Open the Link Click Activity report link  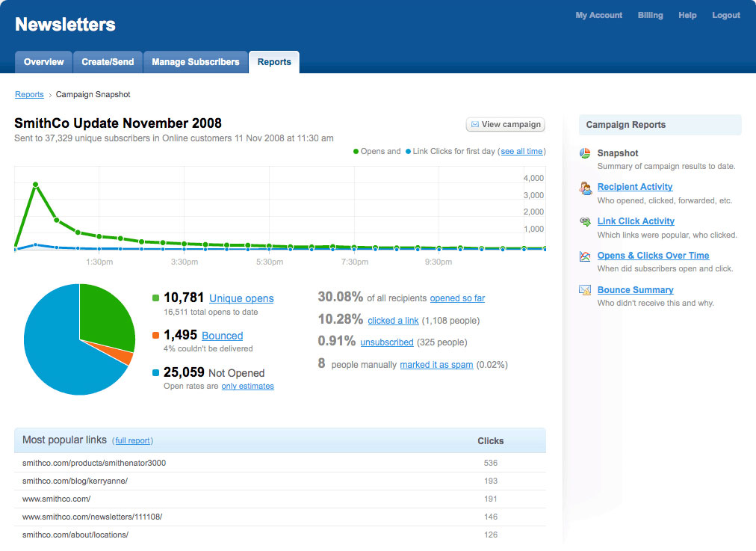click(636, 221)
